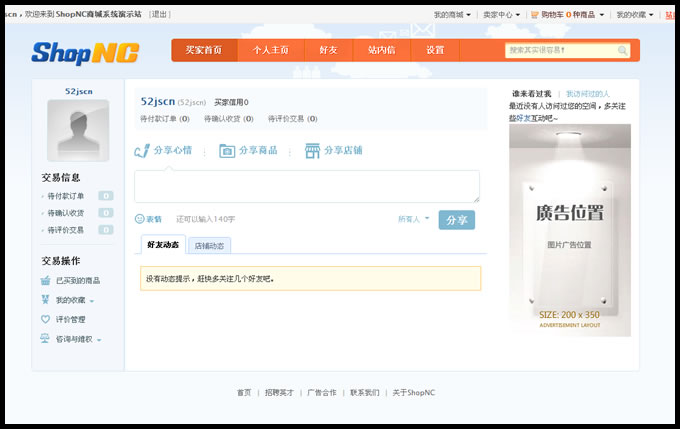Screen dimensions: 680x429
Task: Click the shopping cart icon in top bar
Action: coord(535,15)
